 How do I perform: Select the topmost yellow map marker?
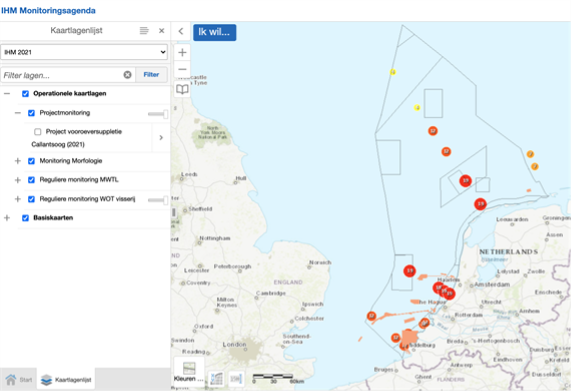pyautogui.click(x=393, y=72)
